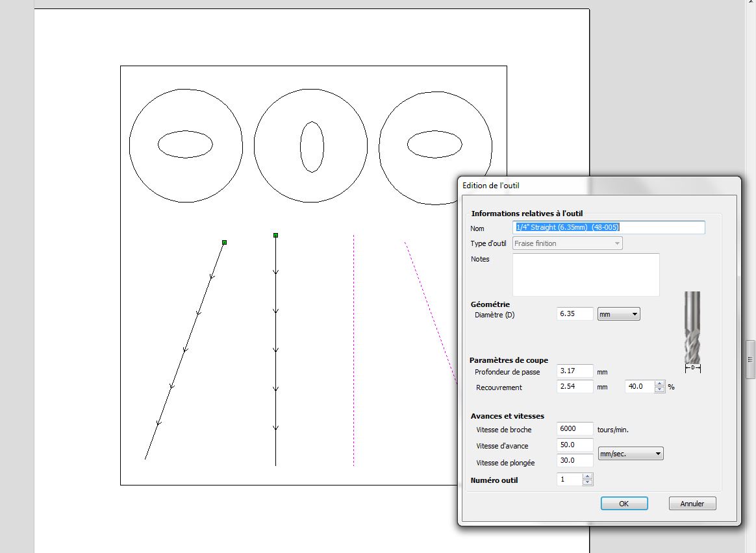Increase the Recouvrement percent spinner
The image size is (756, 553).
click(x=660, y=384)
